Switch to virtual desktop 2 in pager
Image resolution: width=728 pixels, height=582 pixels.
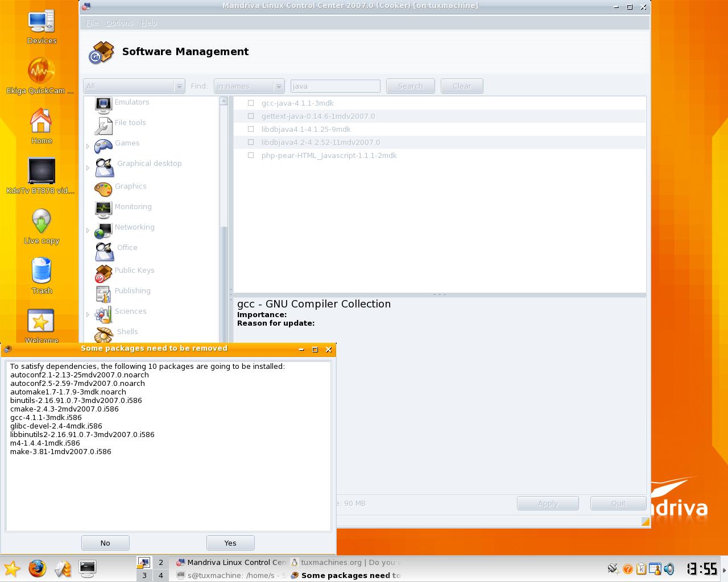pyautogui.click(x=160, y=562)
